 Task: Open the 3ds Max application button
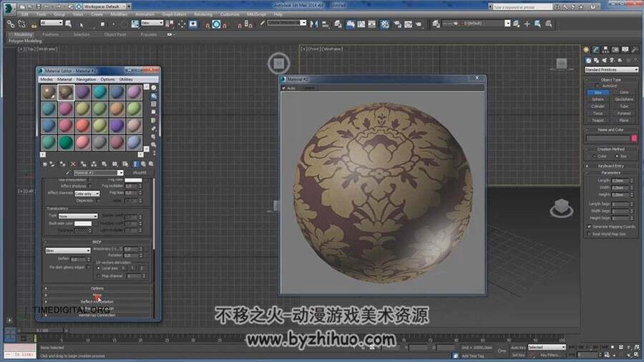9,7
